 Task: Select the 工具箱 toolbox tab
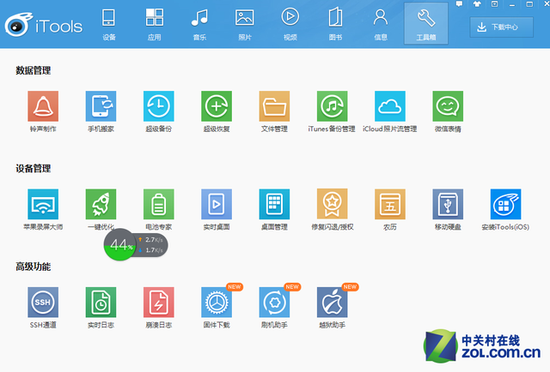coord(426,24)
